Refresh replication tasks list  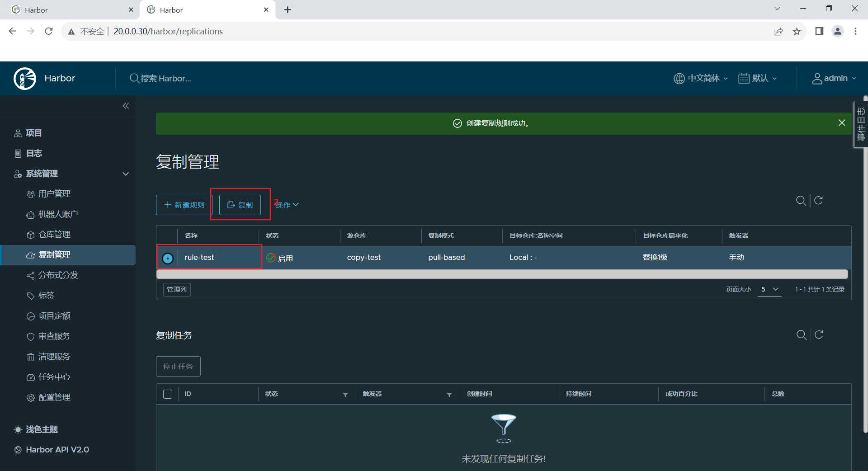pyautogui.click(x=819, y=334)
